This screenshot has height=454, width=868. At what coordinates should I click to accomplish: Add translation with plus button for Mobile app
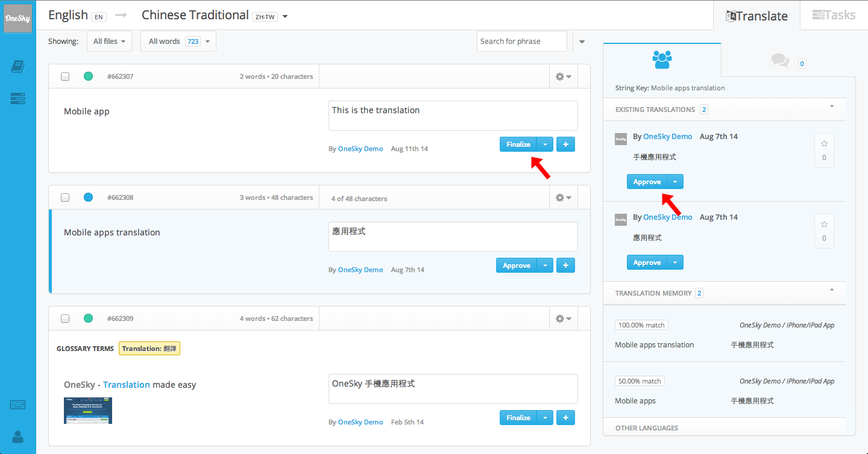pos(565,145)
